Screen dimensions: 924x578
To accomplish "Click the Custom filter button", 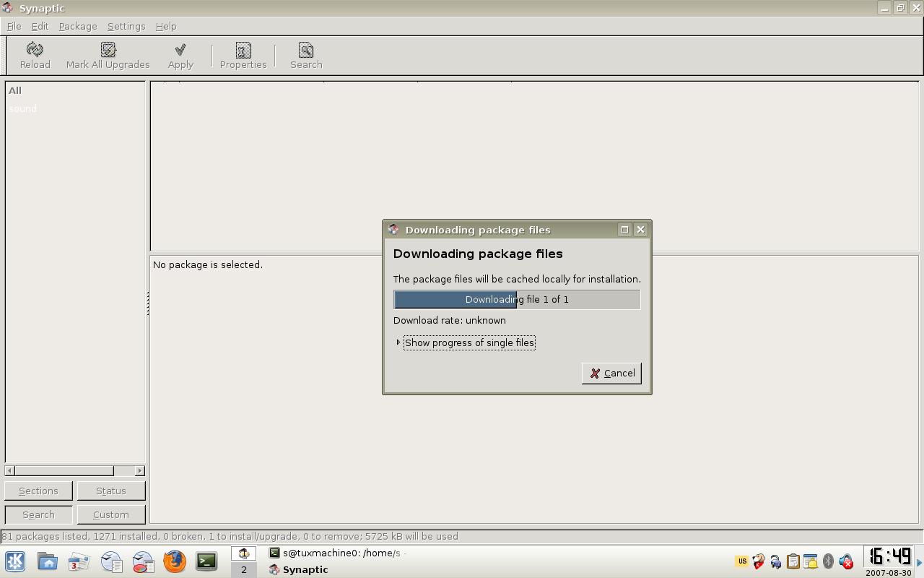I will [x=111, y=514].
